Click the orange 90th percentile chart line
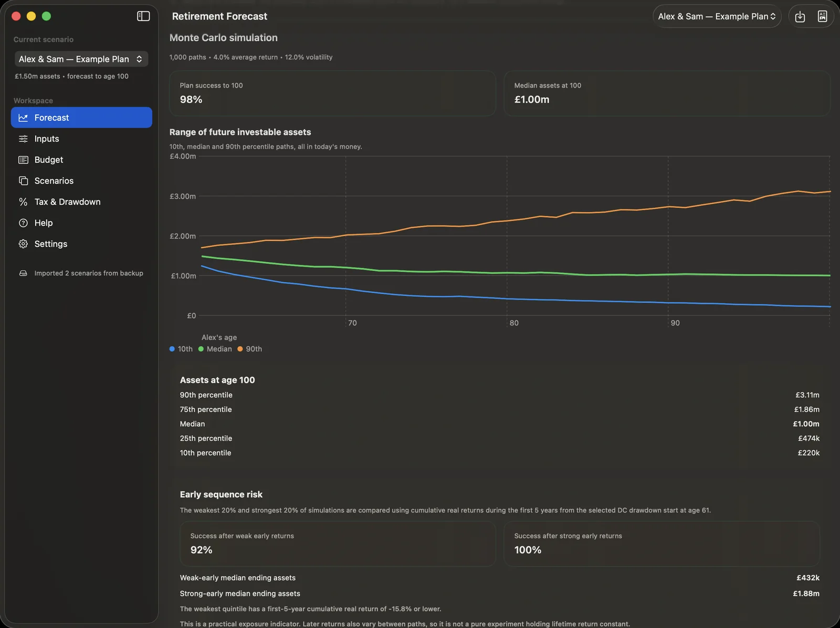This screenshot has height=628, width=840. [x=507, y=220]
